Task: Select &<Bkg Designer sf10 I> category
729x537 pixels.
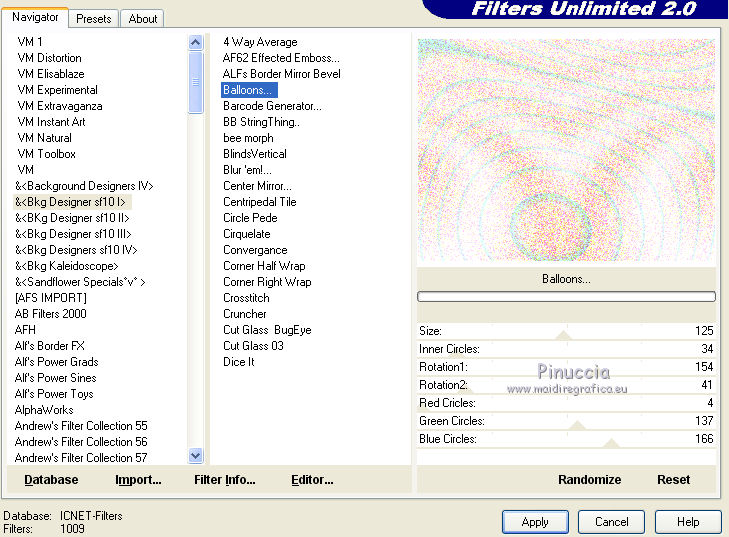Action: 71,202
